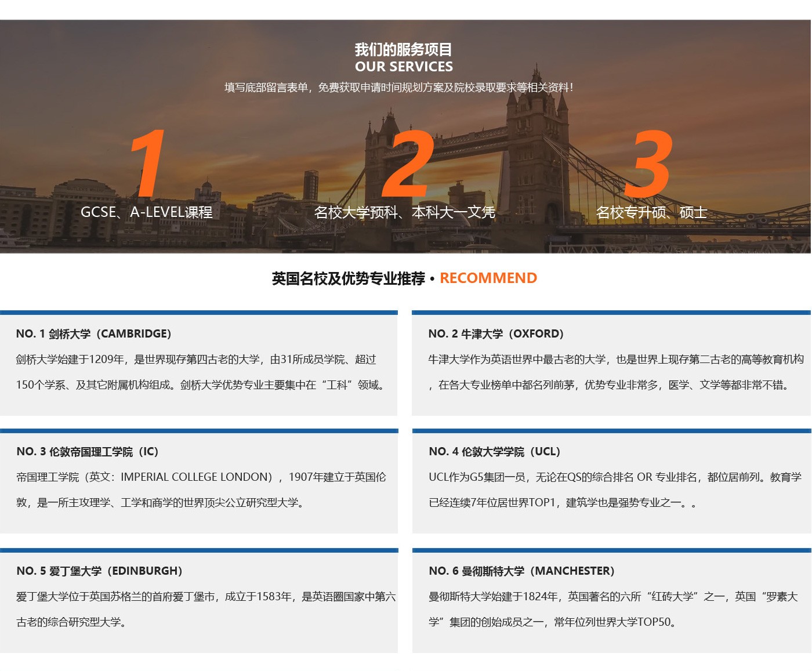Click the line '爱丁堡大学位于英国苏格兰的首府'
812x671 pixels.
[206, 597]
